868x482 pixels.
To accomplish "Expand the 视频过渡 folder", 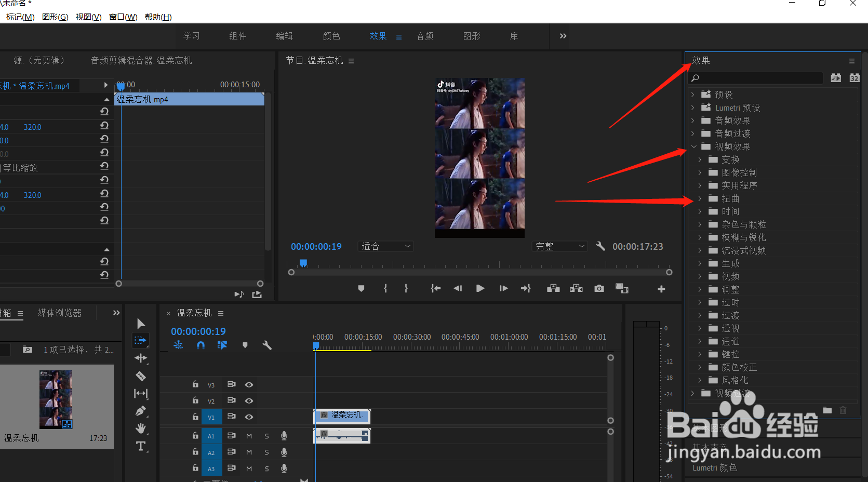I will (693, 393).
